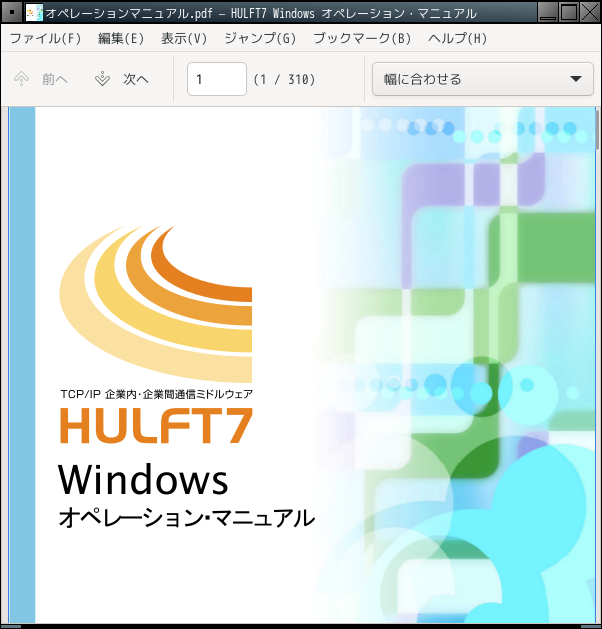Image resolution: width=602 pixels, height=629 pixels.
Task: Click the (1 / 310) page count label
Action: pos(284,79)
